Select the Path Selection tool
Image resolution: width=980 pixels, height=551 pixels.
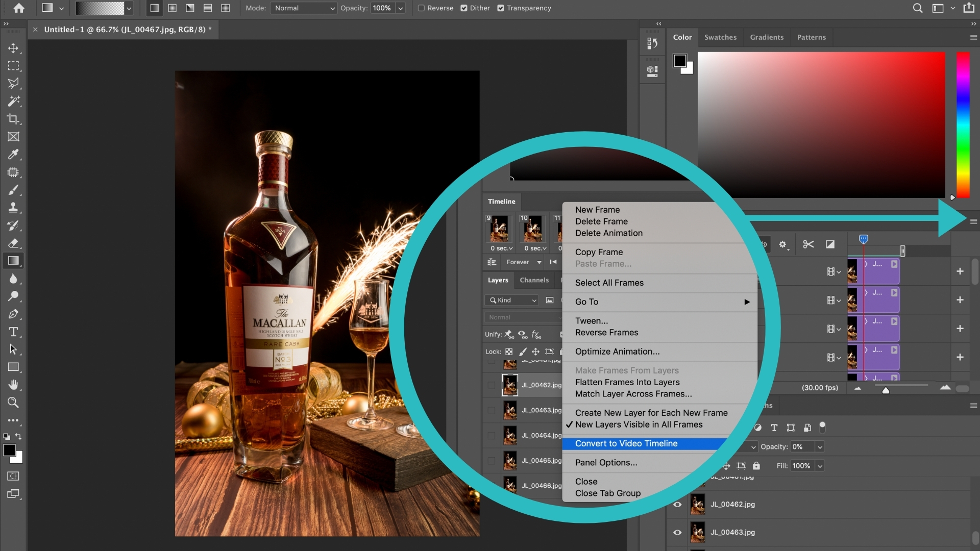click(x=13, y=349)
